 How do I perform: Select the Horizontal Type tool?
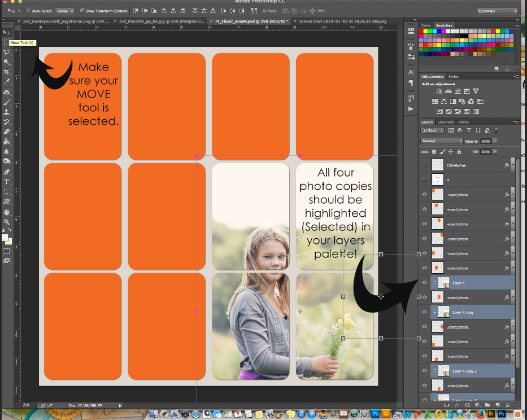tap(7, 182)
